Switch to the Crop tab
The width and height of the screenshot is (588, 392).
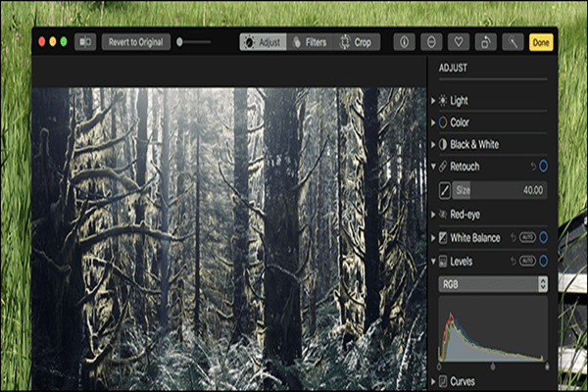tap(357, 42)
